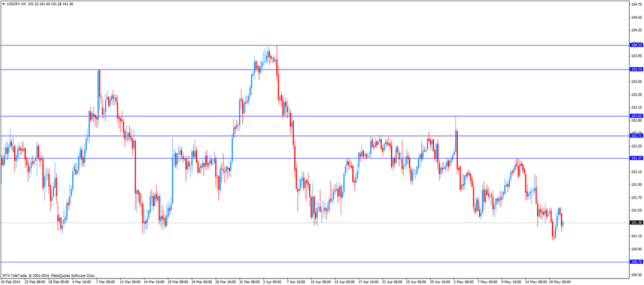
Task: Click the 7 Mar 08:00 time label
Action: pos(106,282)
